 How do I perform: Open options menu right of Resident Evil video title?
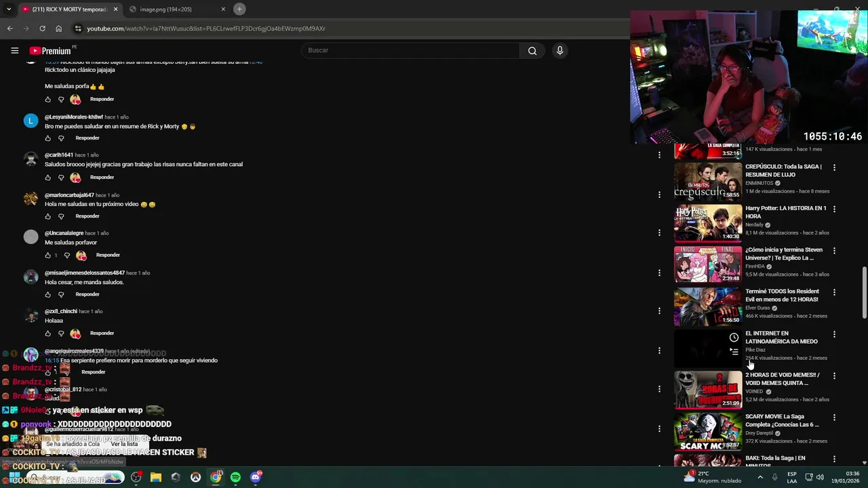(834, 292)
